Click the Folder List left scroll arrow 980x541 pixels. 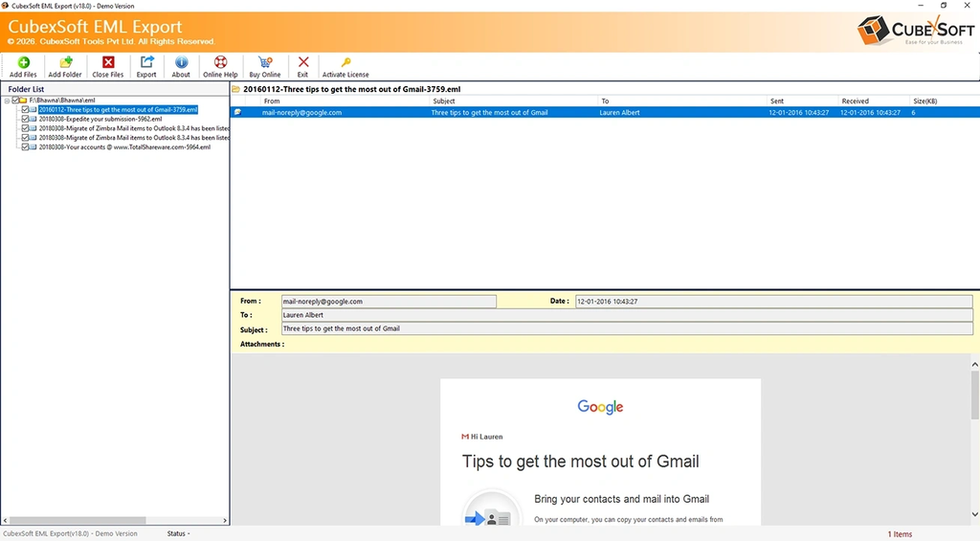pos(6,520)
